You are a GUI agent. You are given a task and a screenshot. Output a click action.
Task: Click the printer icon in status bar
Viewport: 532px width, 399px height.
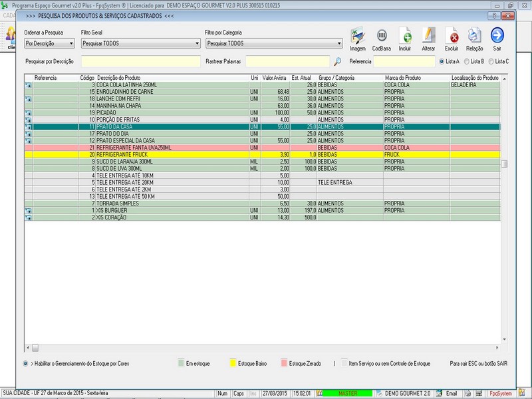click(468, 394)
